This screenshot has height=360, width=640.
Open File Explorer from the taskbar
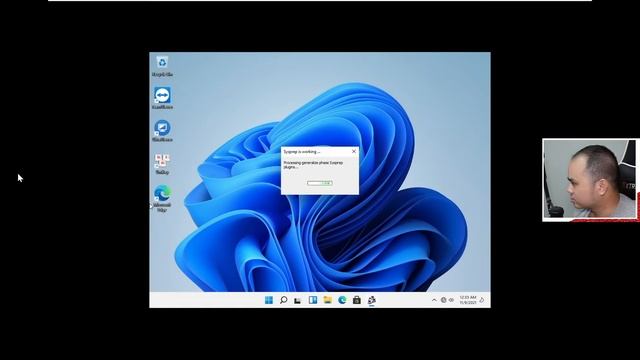[327, 300]
